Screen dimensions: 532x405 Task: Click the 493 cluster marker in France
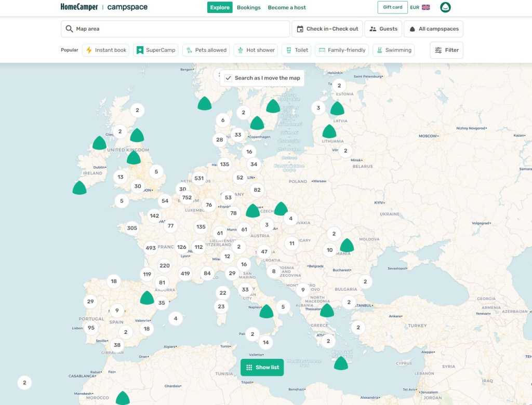point(151,248)
